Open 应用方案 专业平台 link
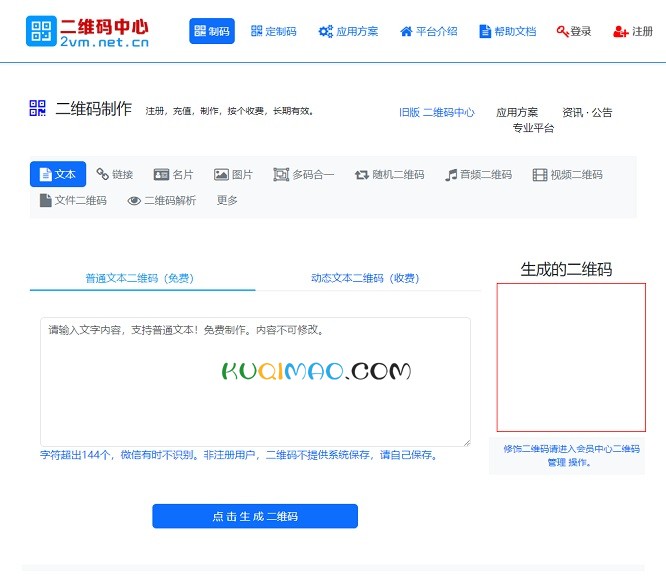 click(525, 120)
